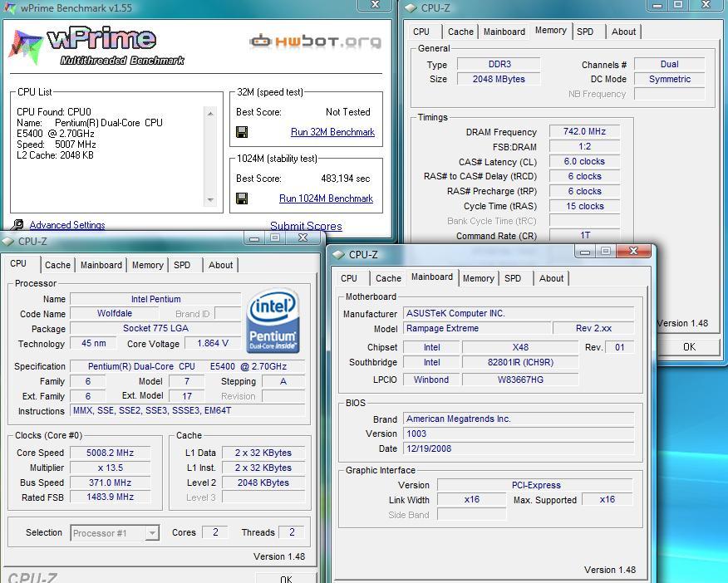
Task: Click the wPrime logo icon
Action: pyautogui.click(x=26, y=47)
